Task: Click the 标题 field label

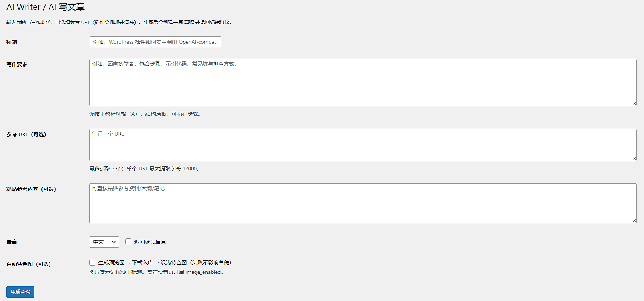Action: 12,42
